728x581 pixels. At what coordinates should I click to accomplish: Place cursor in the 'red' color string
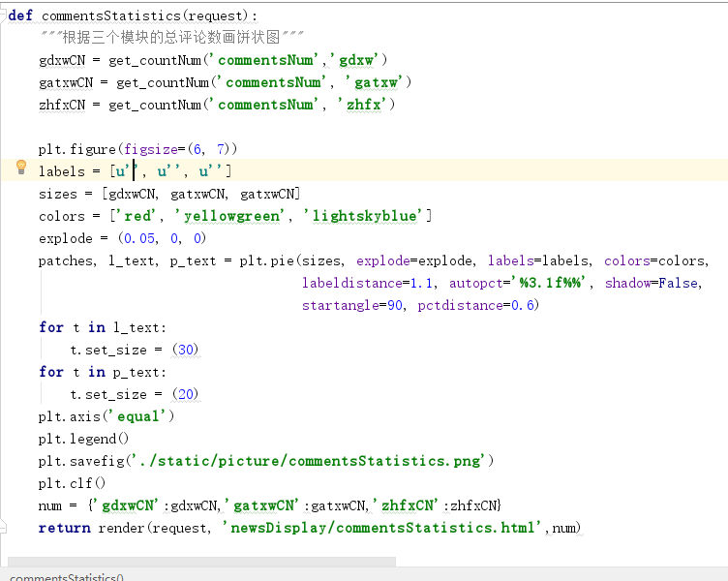point(136,216)
